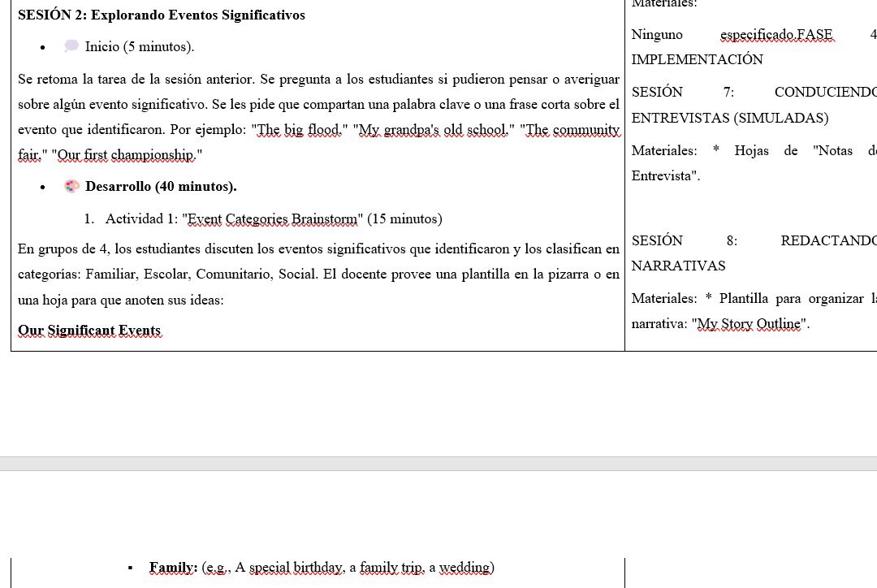Click the word "Ninguno" in the right column
The width and height of the screenshot is (877, 588).
657,35
